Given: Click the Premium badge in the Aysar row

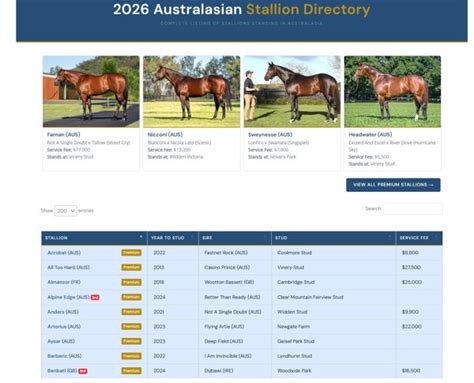Looking at the screenshot, I should pyautogui.click(x=131, y=341).
